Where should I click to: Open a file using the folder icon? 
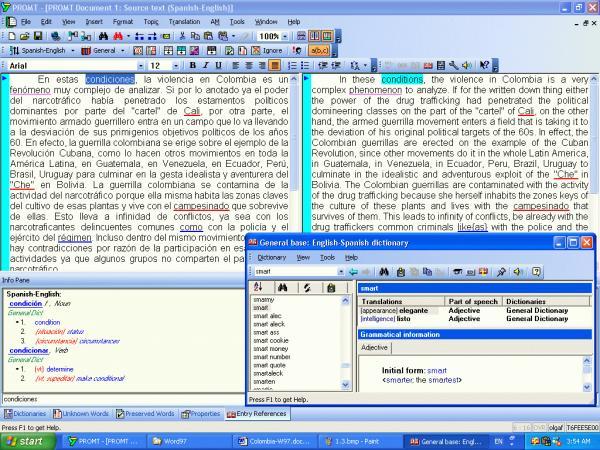[x=25, y=36]
